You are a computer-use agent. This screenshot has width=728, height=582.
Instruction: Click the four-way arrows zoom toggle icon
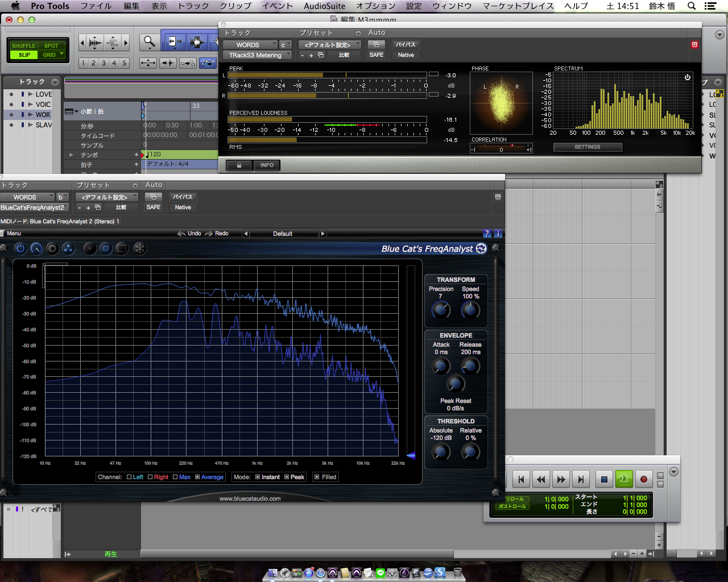(148, 63)
